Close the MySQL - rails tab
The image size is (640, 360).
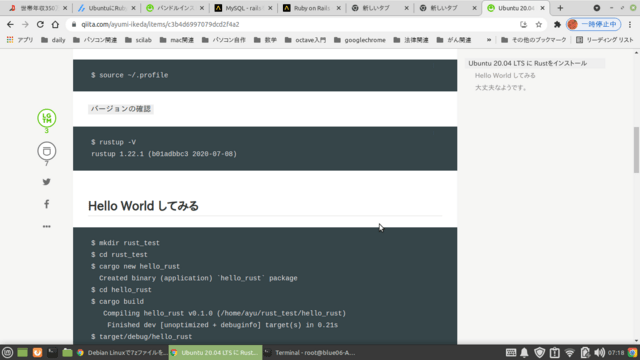pyautogui.click(x=270, y=8)
